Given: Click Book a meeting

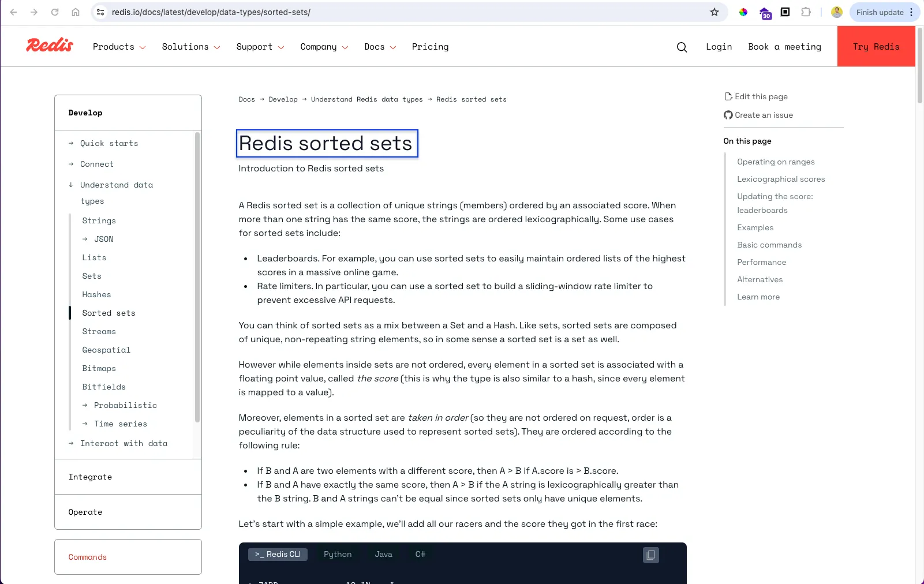Looking at the screenshot, I should (784, 47).
